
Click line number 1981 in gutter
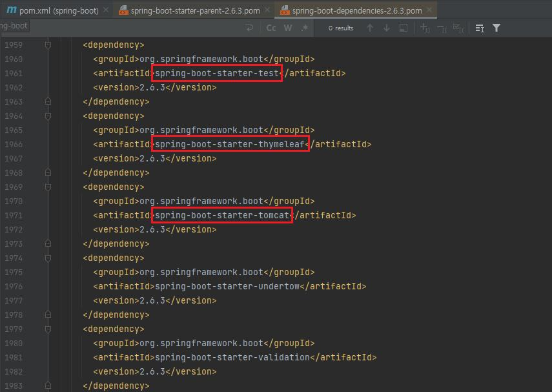click(14, 358)
